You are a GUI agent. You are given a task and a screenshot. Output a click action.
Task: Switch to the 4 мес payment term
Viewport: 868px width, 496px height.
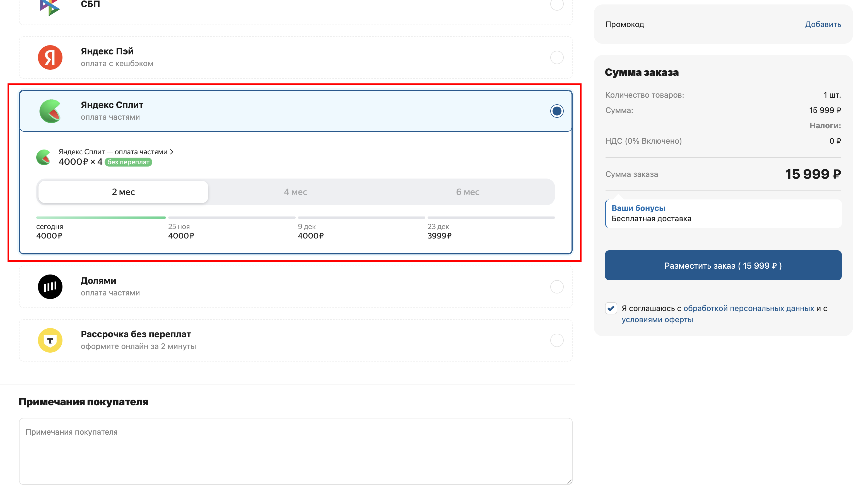pyautogui.click(x=295, y=192)
